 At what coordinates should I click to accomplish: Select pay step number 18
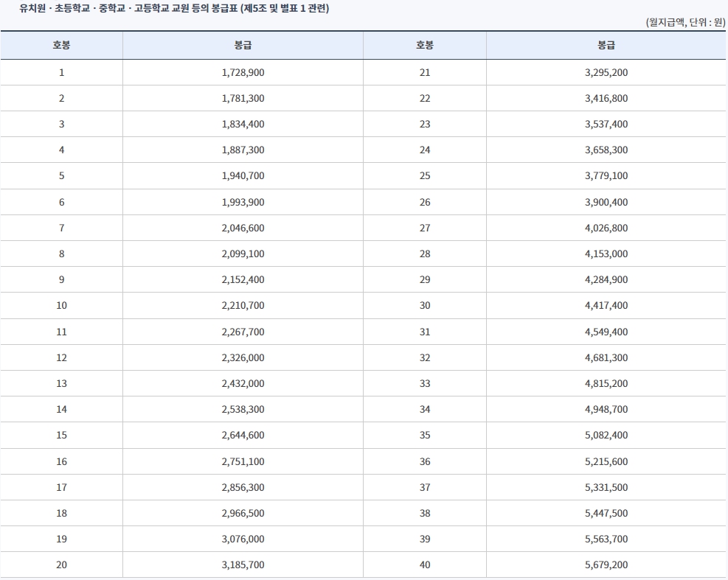click(x=61, y=513)
